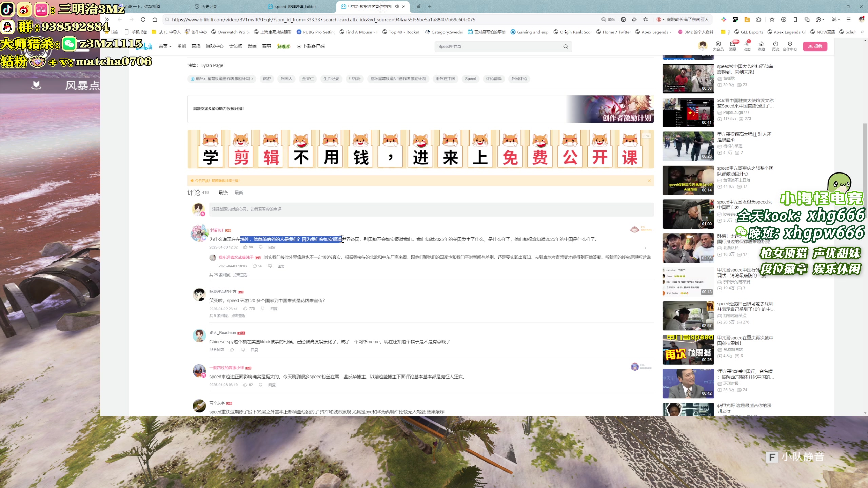The width and height of the screenshot is (868, 488).
Task: Click the 甲亢哥 video tag
Action: (355, 79)
